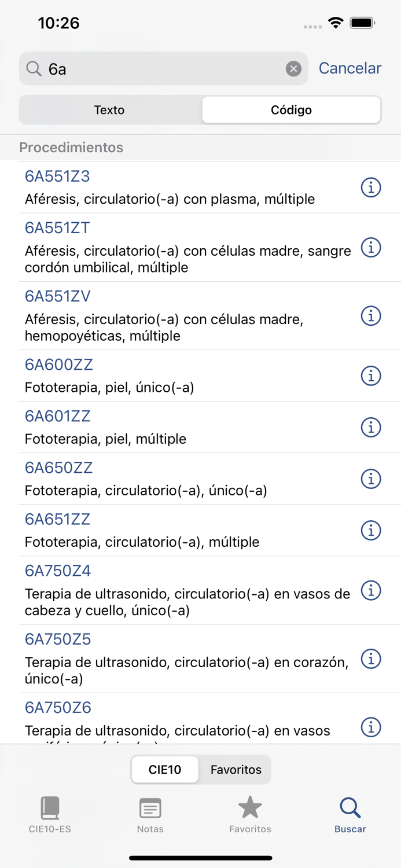Cancel the search with Cancelar

350,68
